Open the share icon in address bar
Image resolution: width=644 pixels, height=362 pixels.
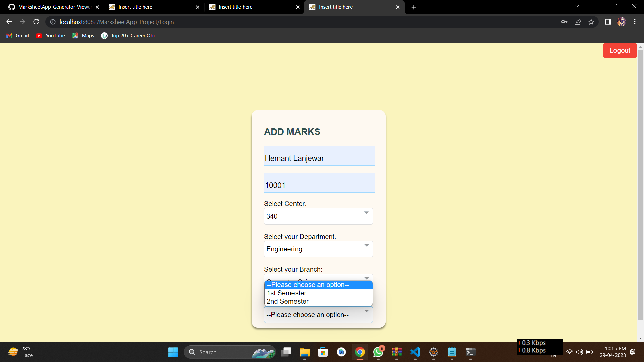pos(578,22)
